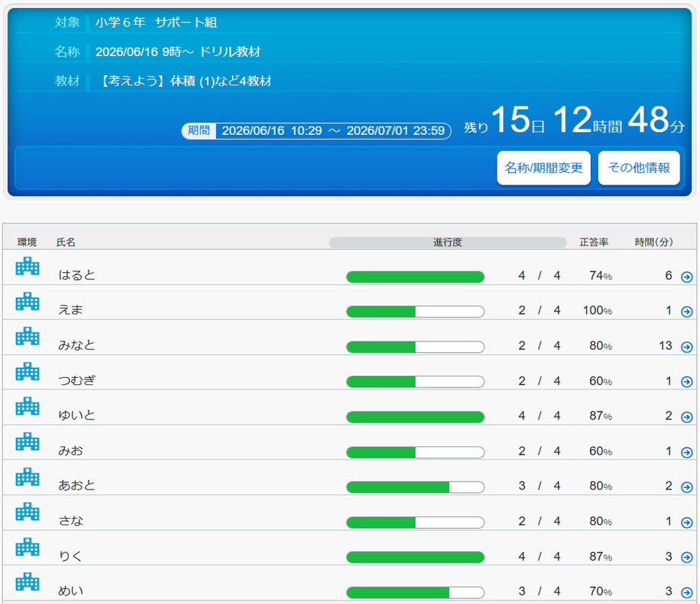
Task: Open details arrow for みなと
Action: pos(687,346)
